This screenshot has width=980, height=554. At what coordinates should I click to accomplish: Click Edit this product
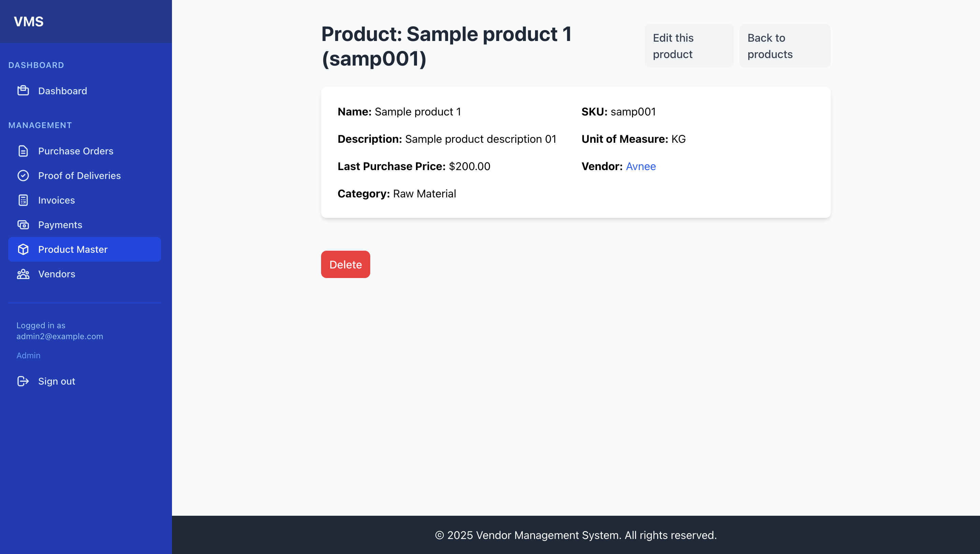pyautogui.click(x=689, y=46)
